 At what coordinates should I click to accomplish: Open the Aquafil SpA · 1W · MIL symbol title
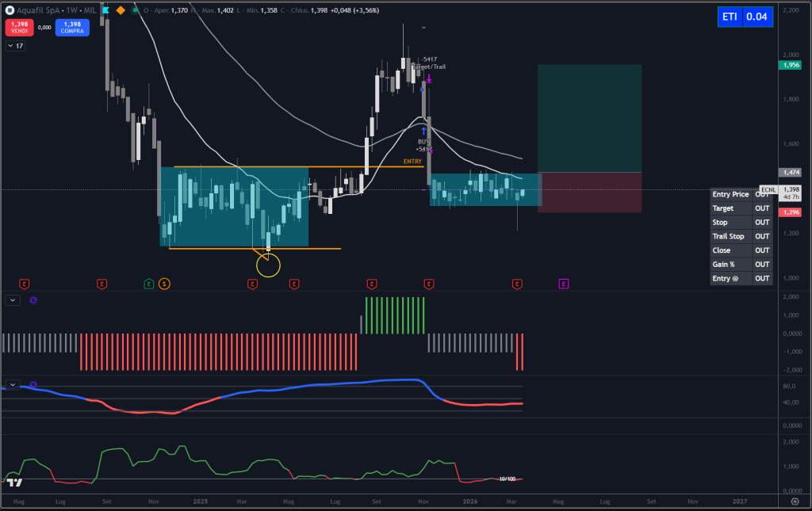click(x=56, y=10)
